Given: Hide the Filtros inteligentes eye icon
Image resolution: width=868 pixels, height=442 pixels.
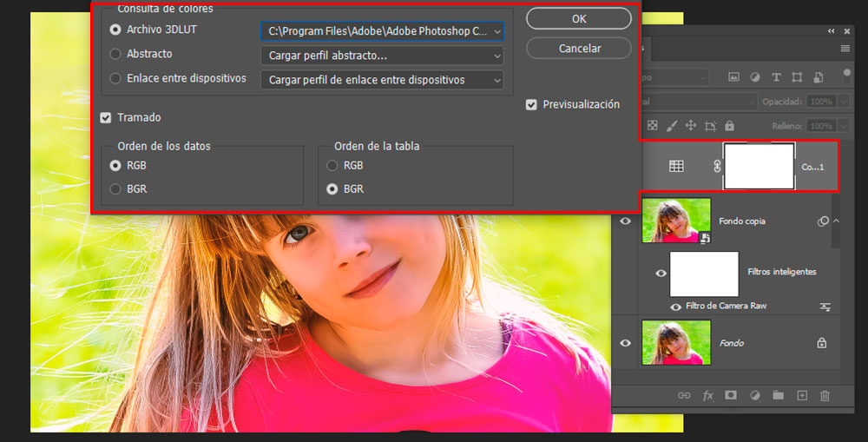Looking at the screenshot, I should [x=661, y=273].
